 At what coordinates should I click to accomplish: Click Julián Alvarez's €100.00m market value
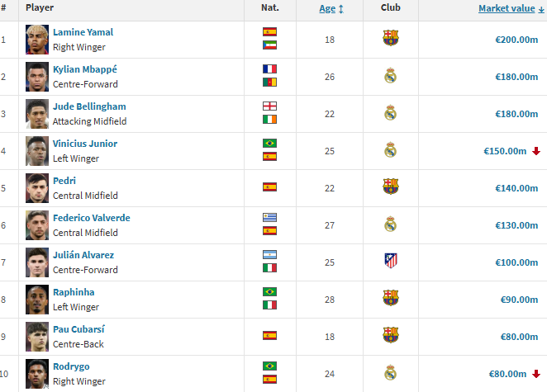click(x=516, y=262)
